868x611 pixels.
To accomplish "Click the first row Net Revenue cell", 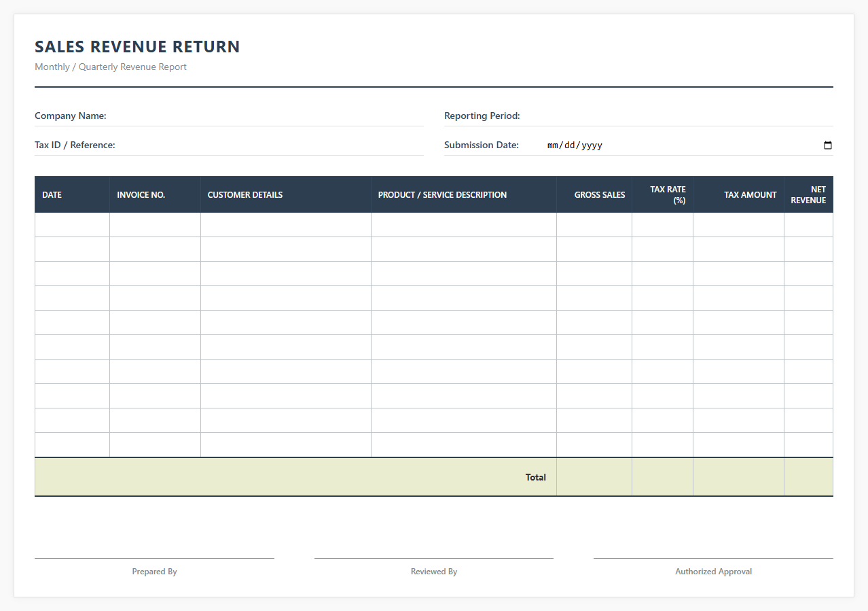I will point(808,225).
